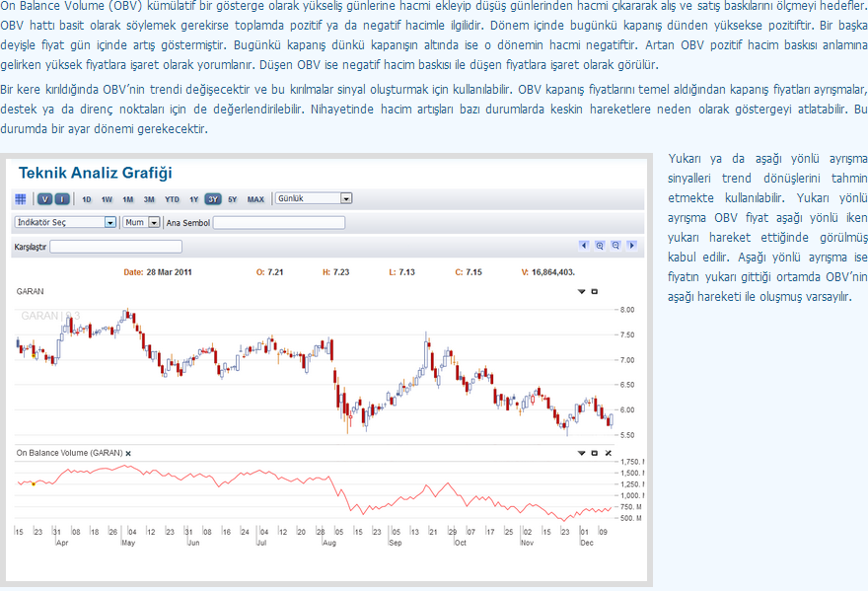The width and height of the screenshot is (868, 591).
Task: Open the İndikatör Seç dropdown
Action: pos(65,222)
